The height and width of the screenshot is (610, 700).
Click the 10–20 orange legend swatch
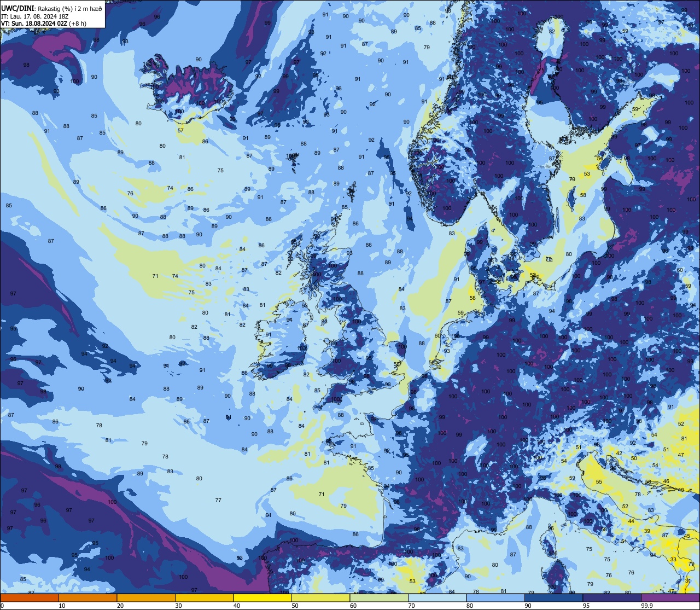[87, 597]
